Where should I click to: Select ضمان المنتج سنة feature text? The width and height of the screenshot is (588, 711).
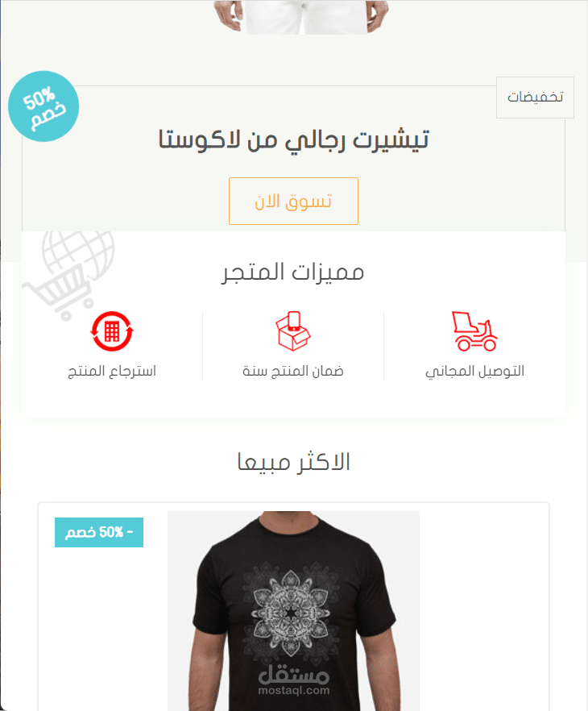293,372
